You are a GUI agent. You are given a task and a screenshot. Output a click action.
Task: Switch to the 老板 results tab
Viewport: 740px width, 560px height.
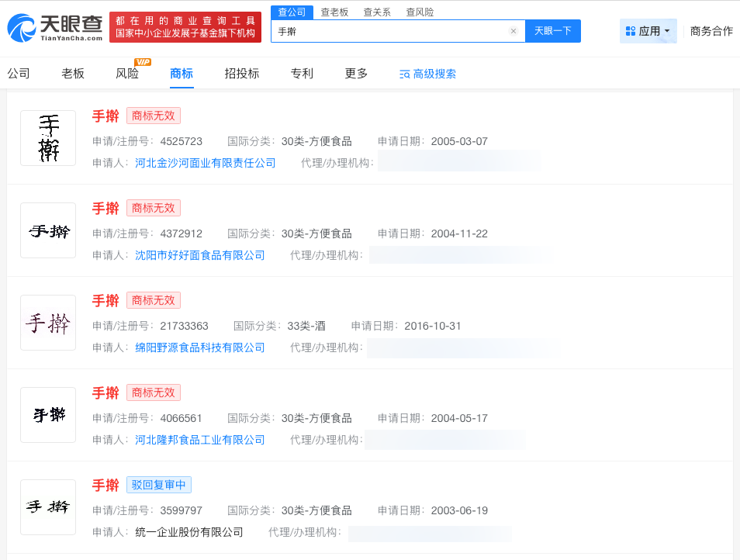tap(73, 74)
